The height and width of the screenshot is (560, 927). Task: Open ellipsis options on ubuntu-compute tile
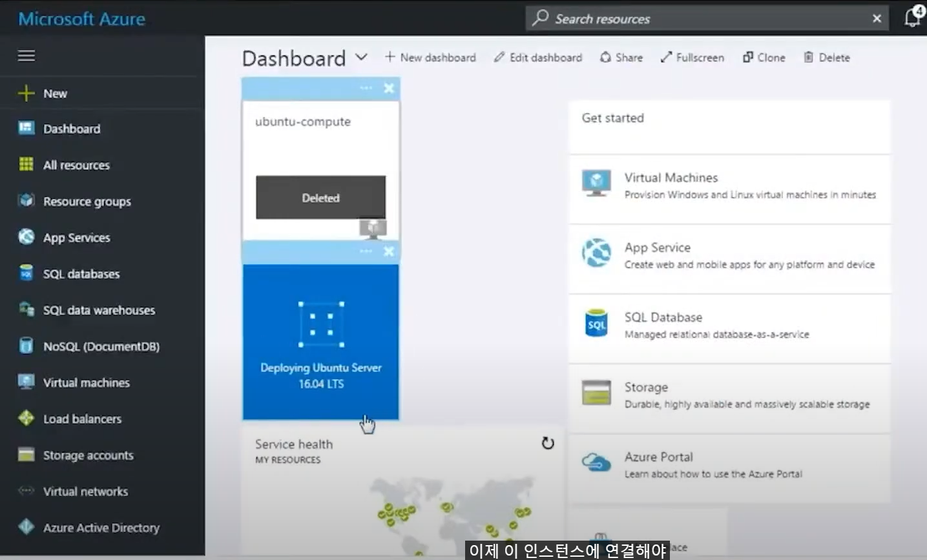tap(366, 88)
